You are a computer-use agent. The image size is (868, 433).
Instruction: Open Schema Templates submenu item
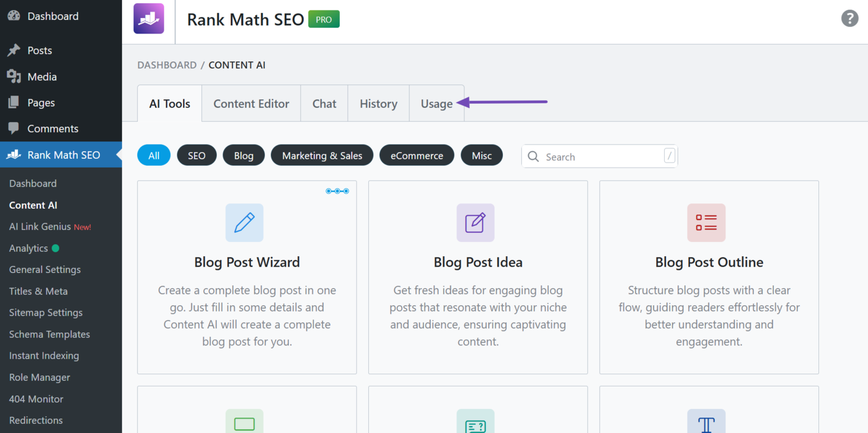(x=50, y=334)
